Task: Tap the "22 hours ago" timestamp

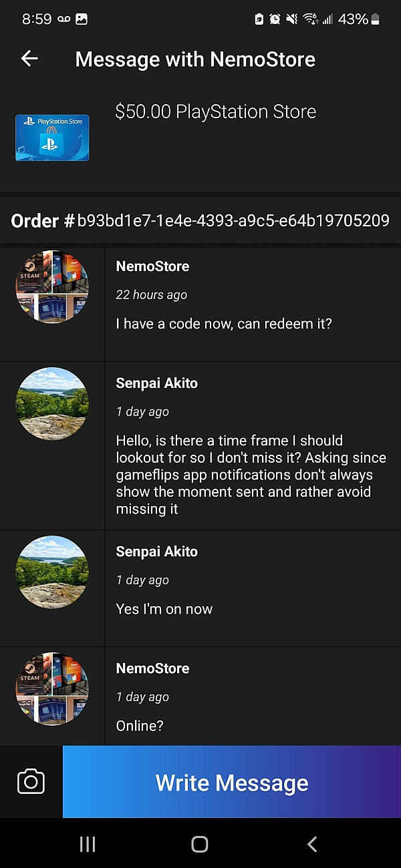Action: (151, 295)
